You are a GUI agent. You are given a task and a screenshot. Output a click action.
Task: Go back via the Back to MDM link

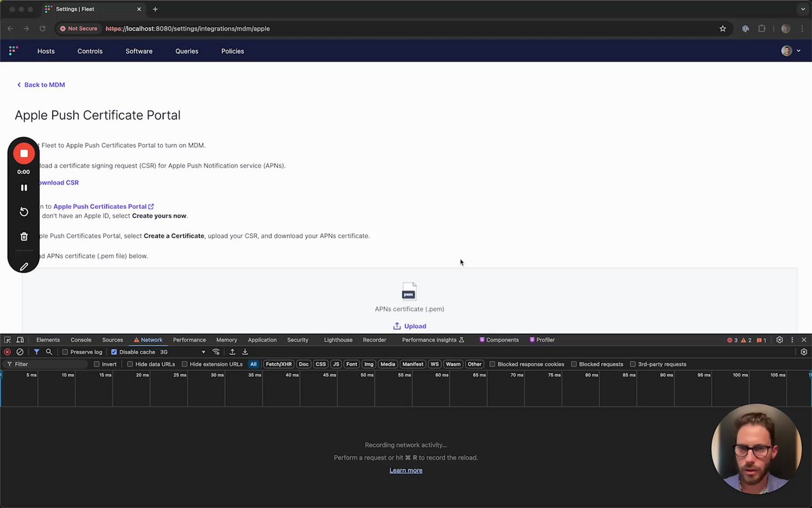tap(41, 84)
